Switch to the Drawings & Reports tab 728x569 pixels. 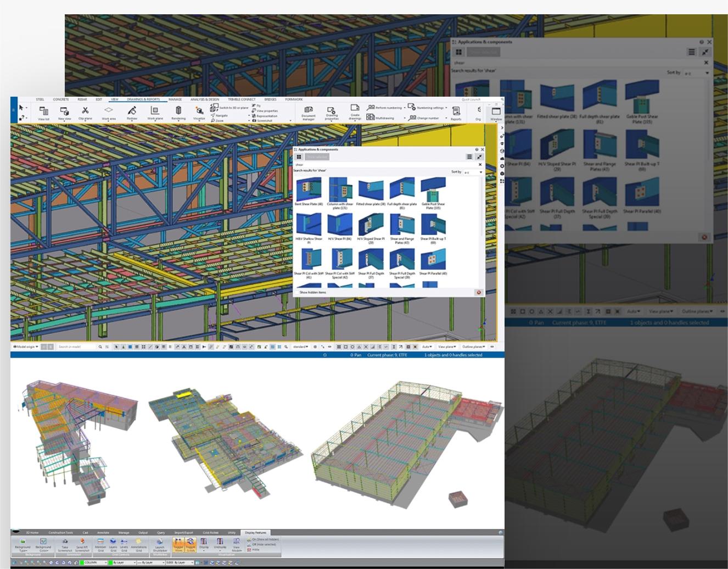(143, 99)
